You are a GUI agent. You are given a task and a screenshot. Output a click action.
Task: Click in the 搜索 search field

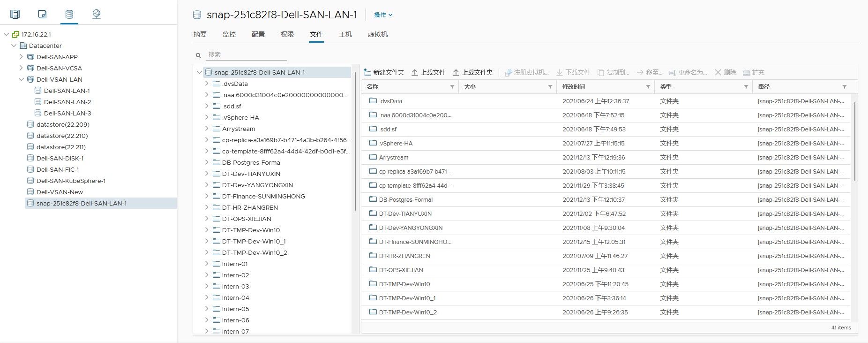coord(246,55)
